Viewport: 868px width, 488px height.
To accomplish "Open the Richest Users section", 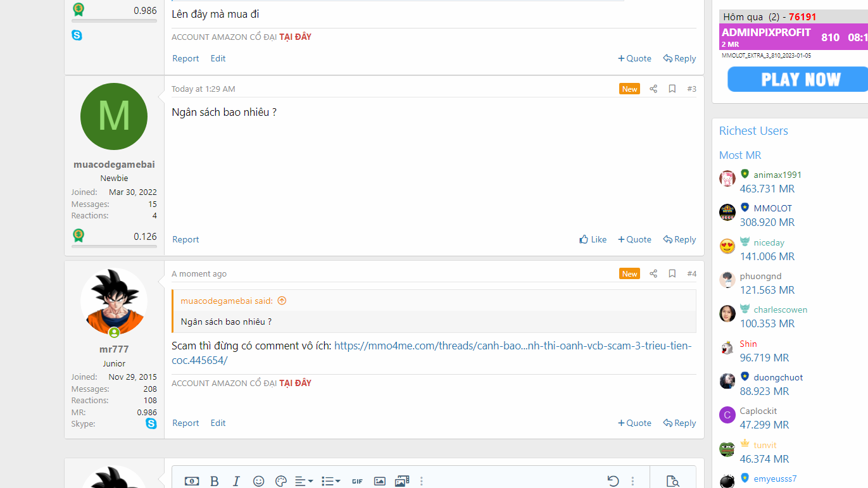I will coord(753,131).
